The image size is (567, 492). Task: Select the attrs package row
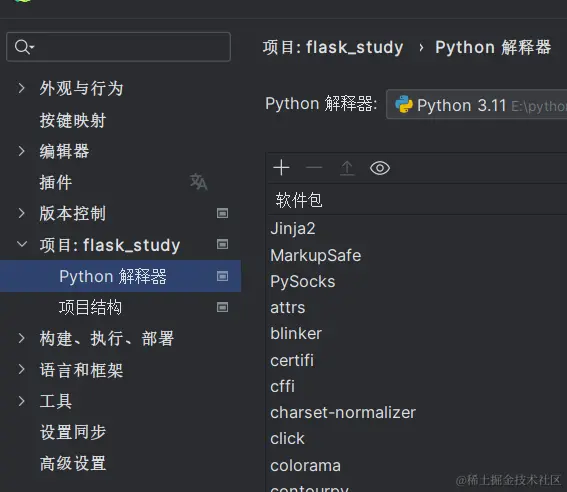coord(418,308)
